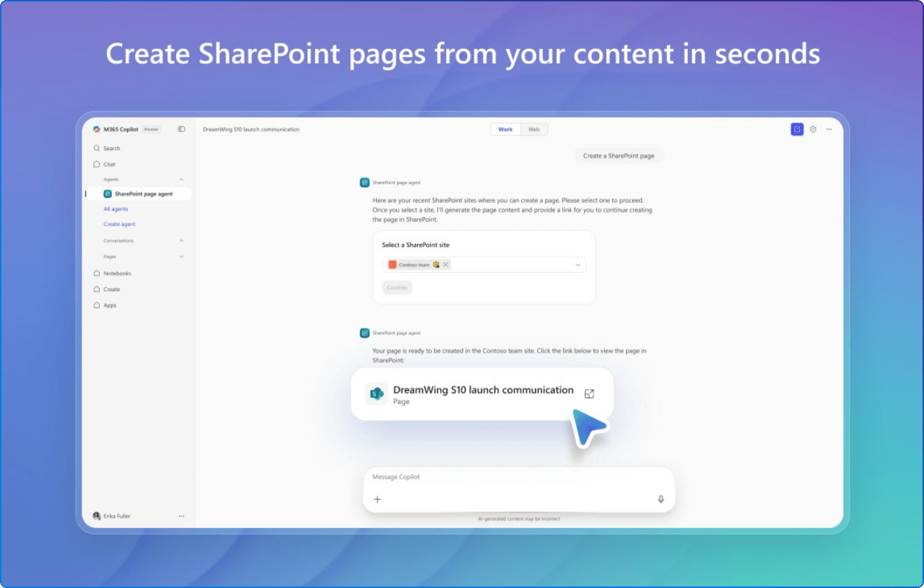Collapse the sidebar with the panel icon

click(181, 128)
